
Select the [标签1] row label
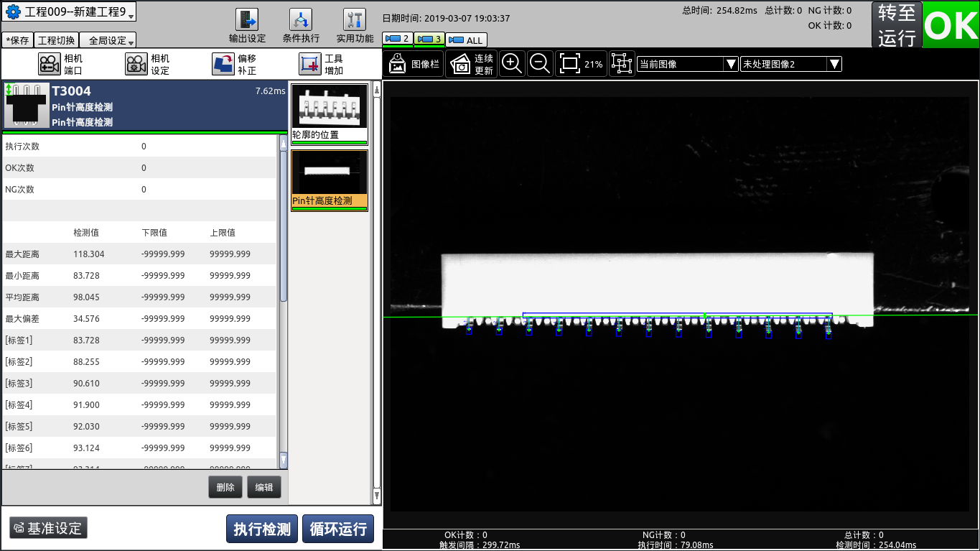coord(19,341)
